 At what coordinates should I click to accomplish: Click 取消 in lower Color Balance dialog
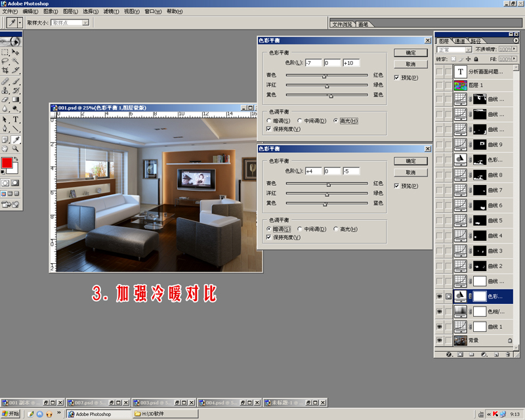pos(411,173)
